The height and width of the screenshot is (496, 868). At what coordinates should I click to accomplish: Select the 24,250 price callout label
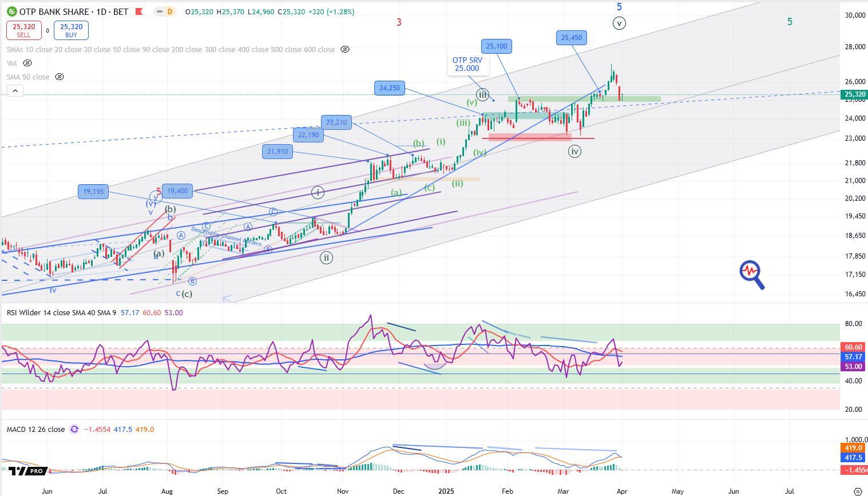tap(390, 88)
